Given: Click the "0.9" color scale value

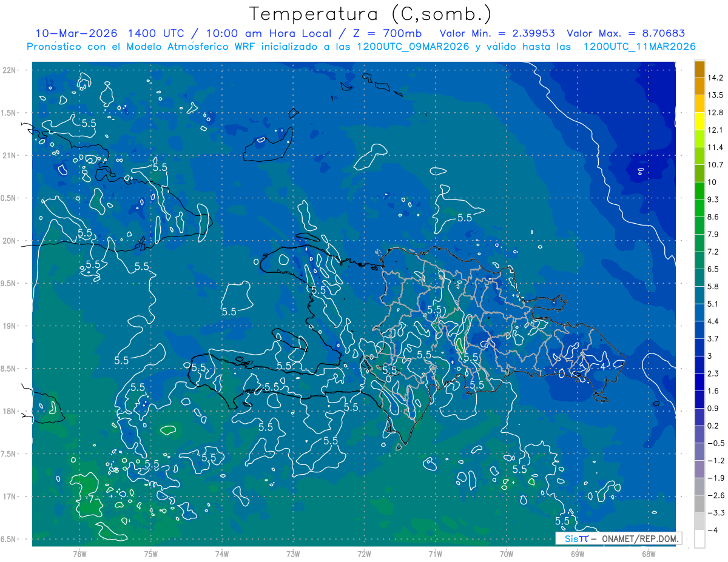Looking at the screenshot, I should [x=714, y=408].
